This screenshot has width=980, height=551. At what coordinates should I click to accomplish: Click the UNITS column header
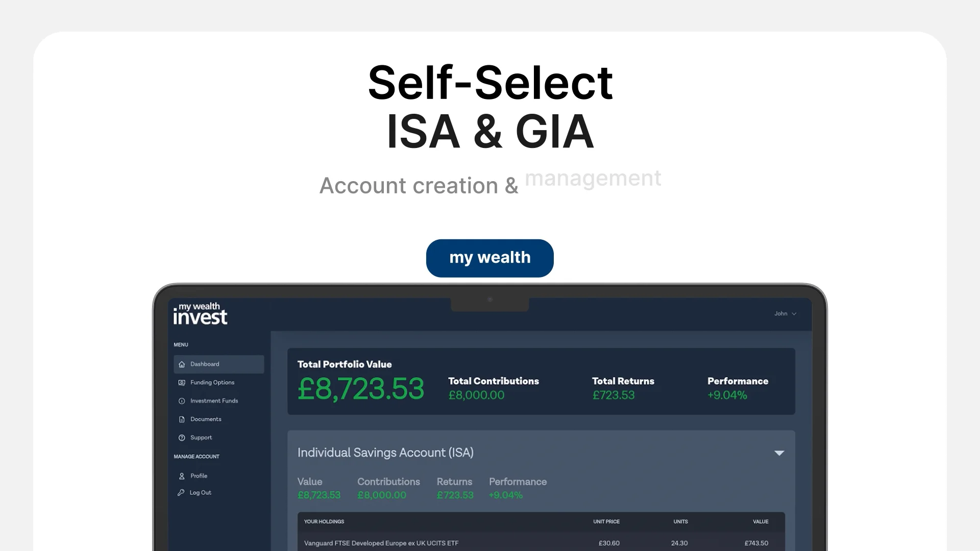(x=680, y=522)
